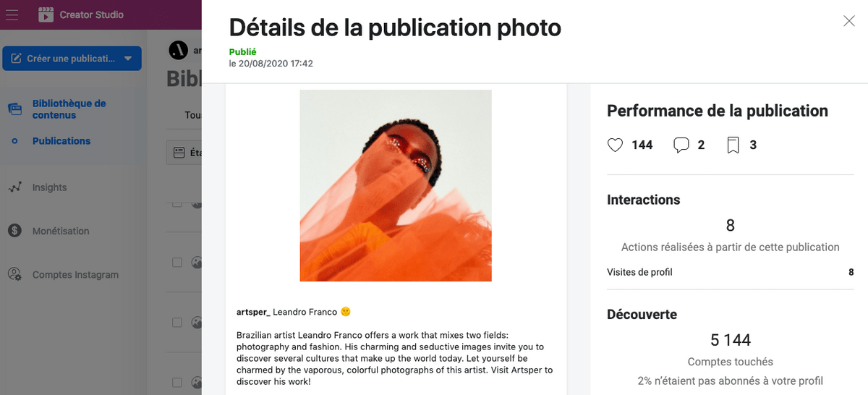The image size is (868, 395).
Task: Click the Bibliothèque de contenus icon
Action: (x=14, y=109)
